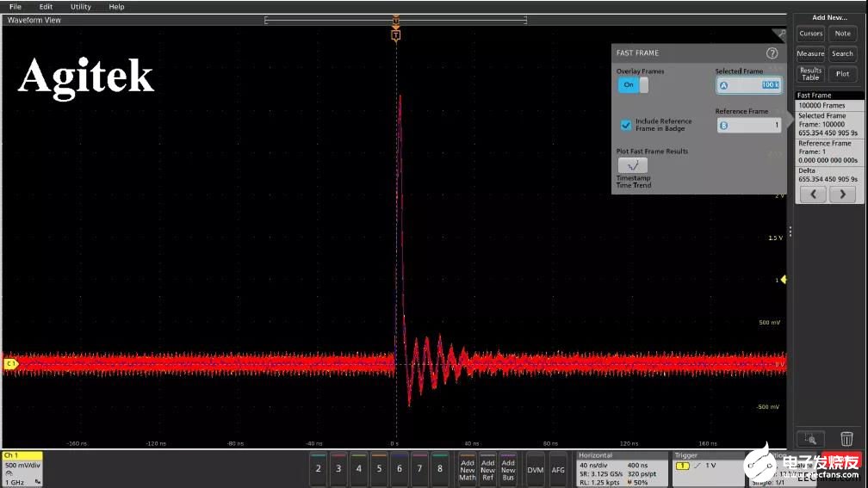Uncheck Include Reference Frame in Badge
Screen dimensions: 868x488
click(626, 125)
